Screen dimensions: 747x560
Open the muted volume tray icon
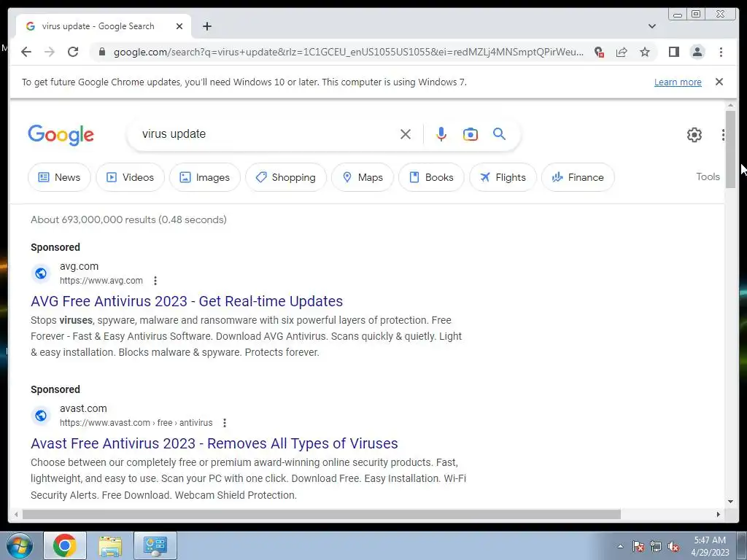click(x=673, y=546)
